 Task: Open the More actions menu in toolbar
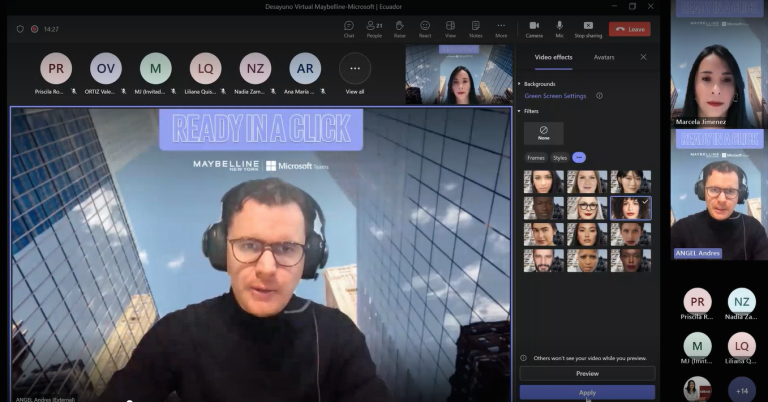(501, 28)
